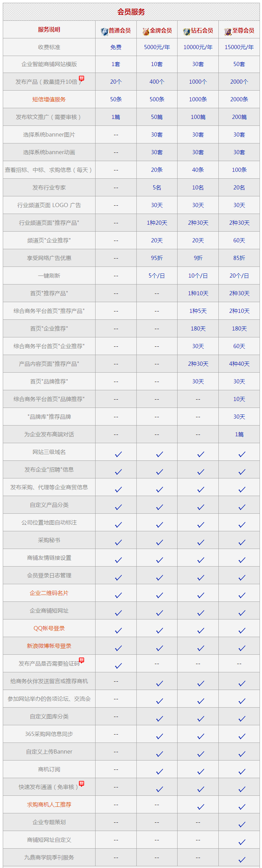Select the QQ帐号登录 link
Viewport: 262px width, 868px height.
[49, 628]
